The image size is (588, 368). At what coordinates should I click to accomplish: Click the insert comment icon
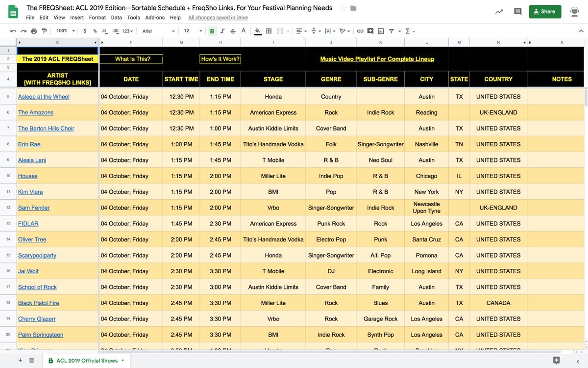tap(370, 31)
